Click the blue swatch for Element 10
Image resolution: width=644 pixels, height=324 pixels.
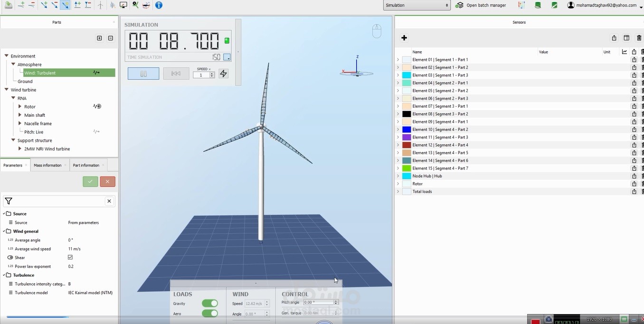click(407, 130)
